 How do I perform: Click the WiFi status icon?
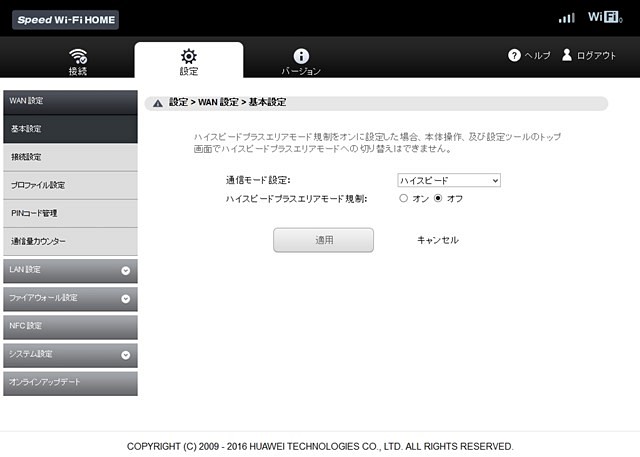point(605,17)
